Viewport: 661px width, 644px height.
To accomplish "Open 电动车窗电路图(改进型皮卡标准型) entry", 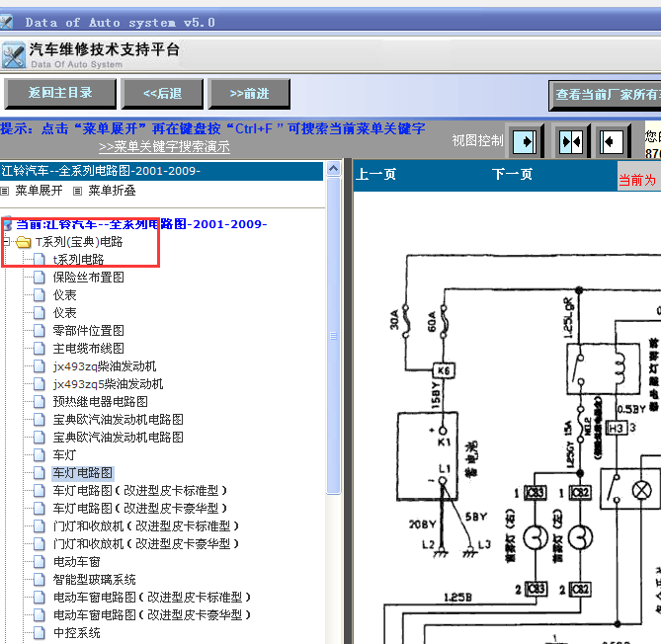I will (x=152, y=598).
